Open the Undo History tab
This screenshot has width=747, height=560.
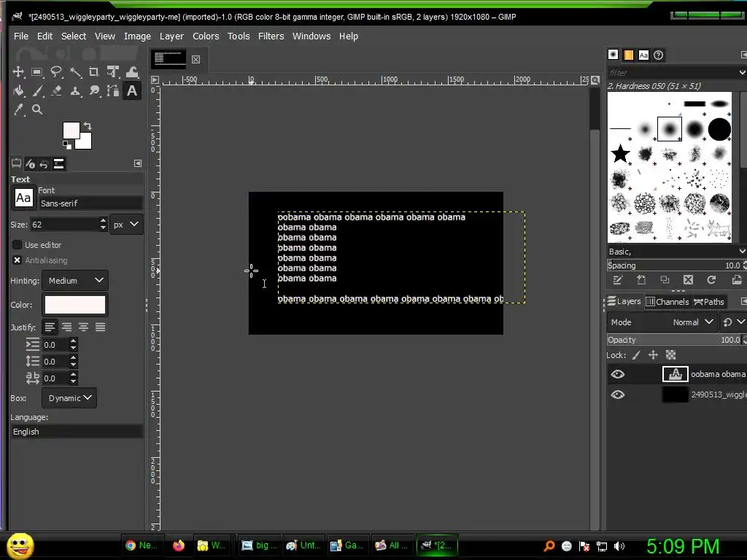(x=44, y=164)
